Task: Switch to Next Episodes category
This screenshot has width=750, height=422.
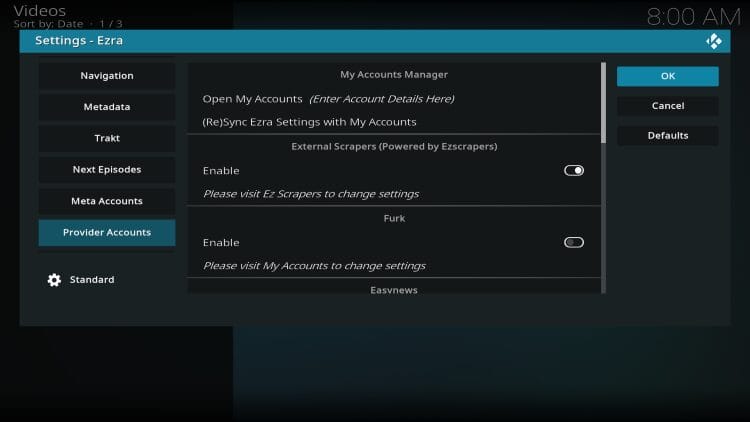Action: point(107,169)
